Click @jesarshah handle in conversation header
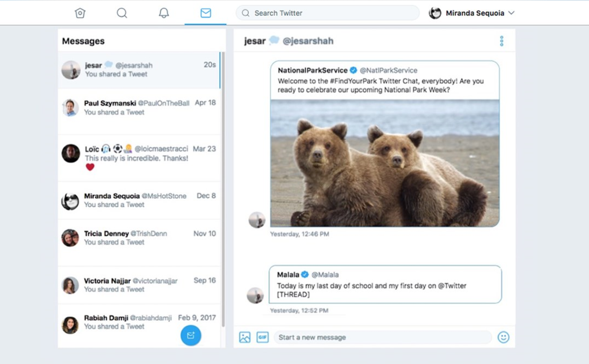 (308, 41)
